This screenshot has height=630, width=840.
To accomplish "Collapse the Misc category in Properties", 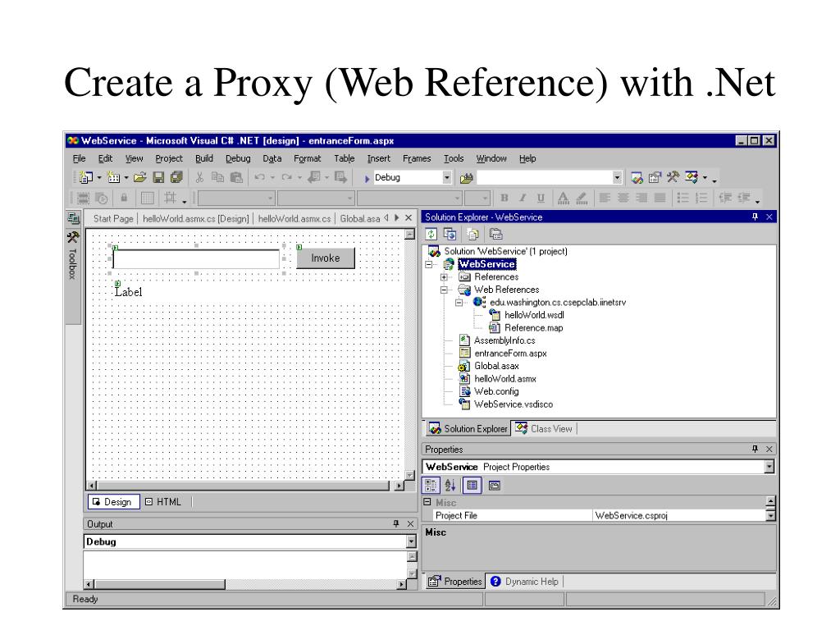I will tap(427, 502).
